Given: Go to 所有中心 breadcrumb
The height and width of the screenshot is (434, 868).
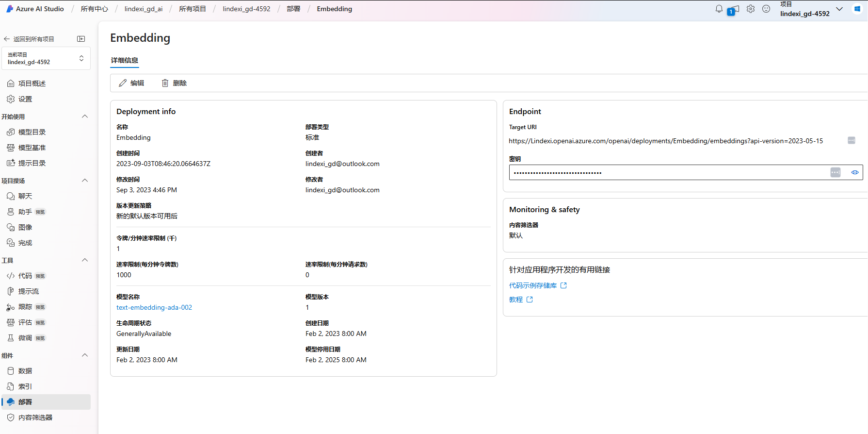Looking at the screenshot, I should [94, 9].
